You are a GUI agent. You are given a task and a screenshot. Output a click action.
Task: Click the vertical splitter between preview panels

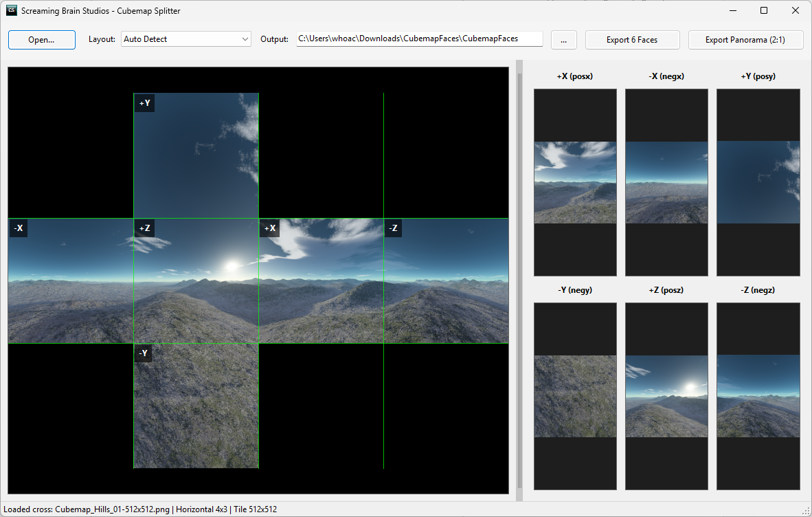pos(519,280)
